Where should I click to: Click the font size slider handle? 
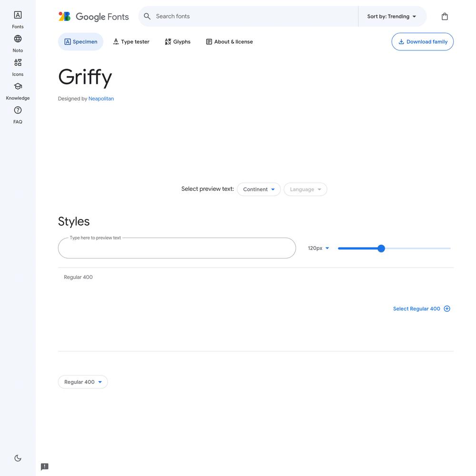pyautogui.click(x=381, y=248)
